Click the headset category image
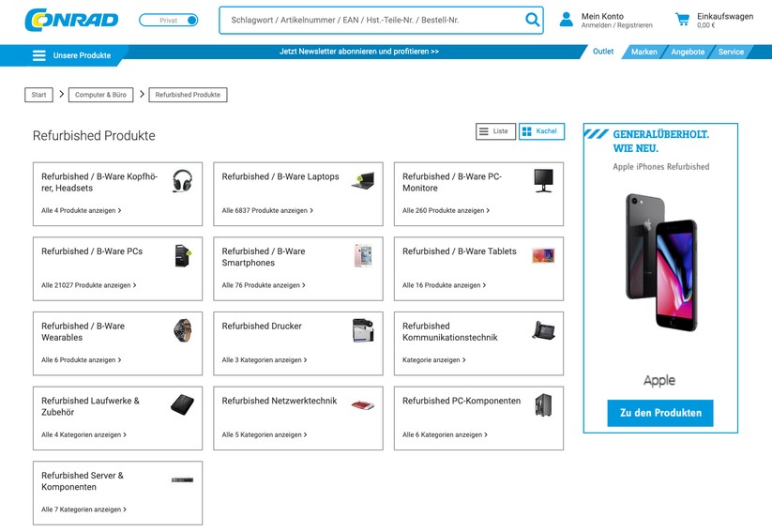 (x=182, y=181)
